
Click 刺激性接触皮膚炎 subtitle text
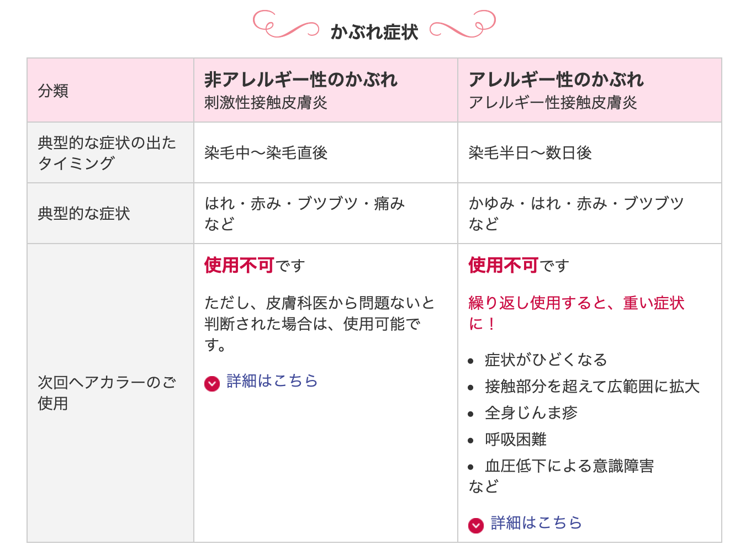(266, 103)
